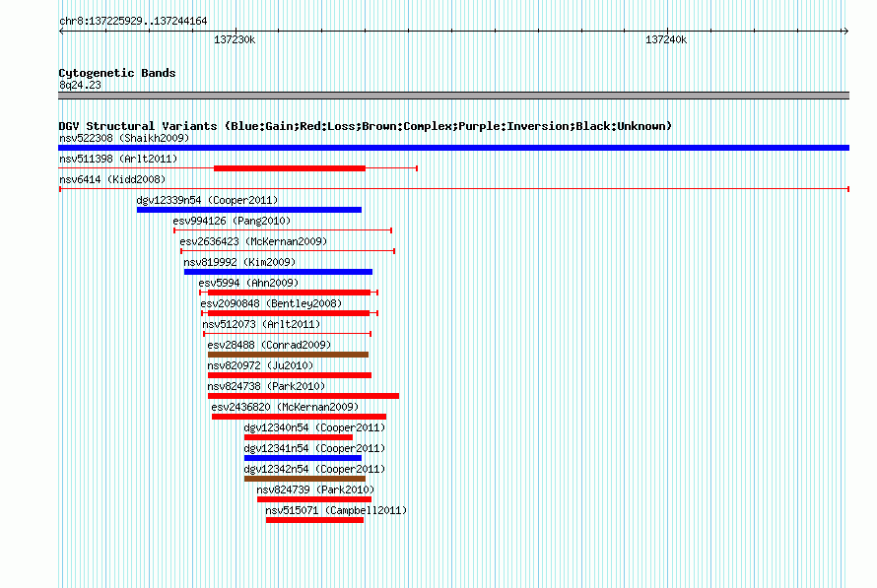Click the esv2436820 (McKernan2009) label
The width and height of the screenshot is (877, 588).
[285, 407]
